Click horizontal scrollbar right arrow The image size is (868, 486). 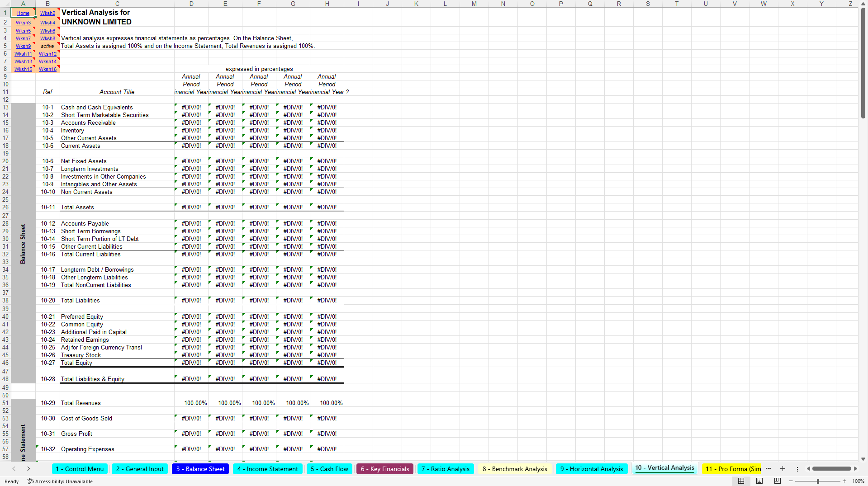click(x=855, y=469)
